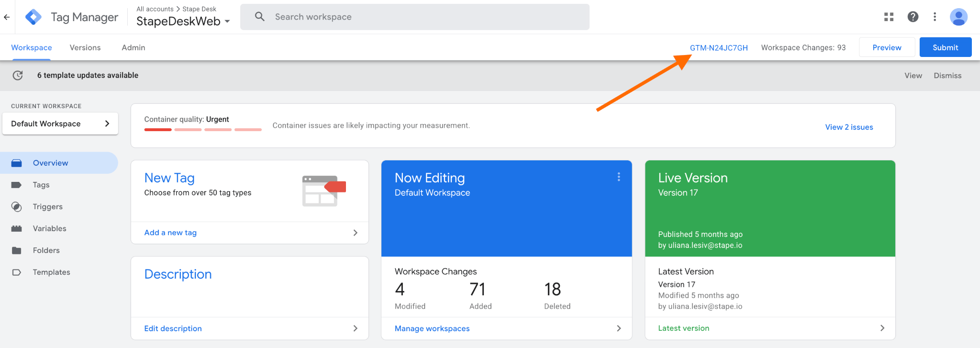Open the help question mark icon

913,17
